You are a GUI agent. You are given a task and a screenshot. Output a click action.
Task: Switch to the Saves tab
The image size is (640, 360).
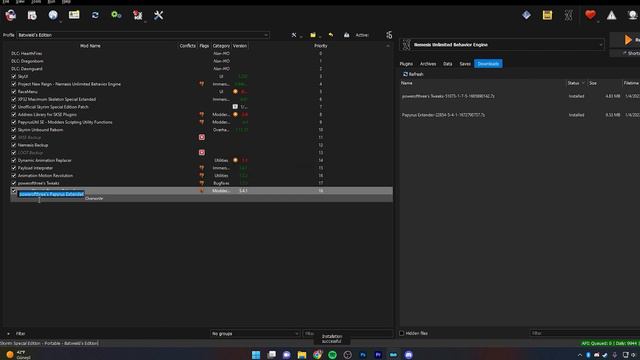465,64
